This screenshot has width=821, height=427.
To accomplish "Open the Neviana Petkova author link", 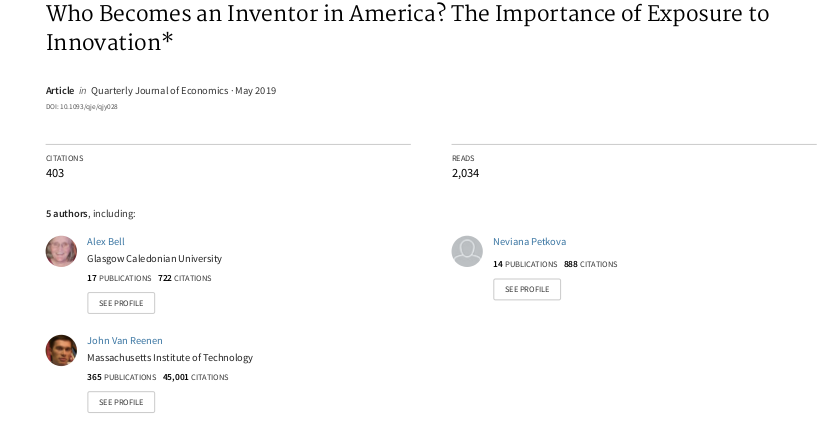I will (529, 241).
